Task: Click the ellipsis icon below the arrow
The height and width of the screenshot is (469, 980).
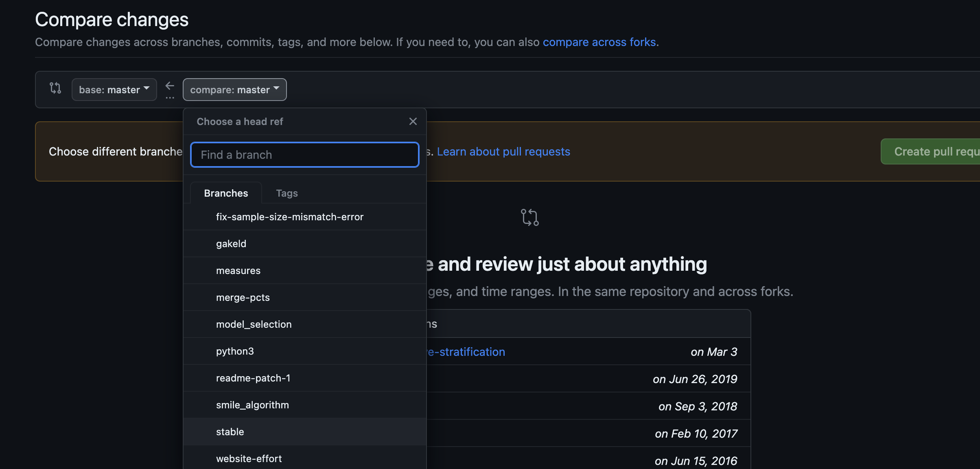Action: 170,98
